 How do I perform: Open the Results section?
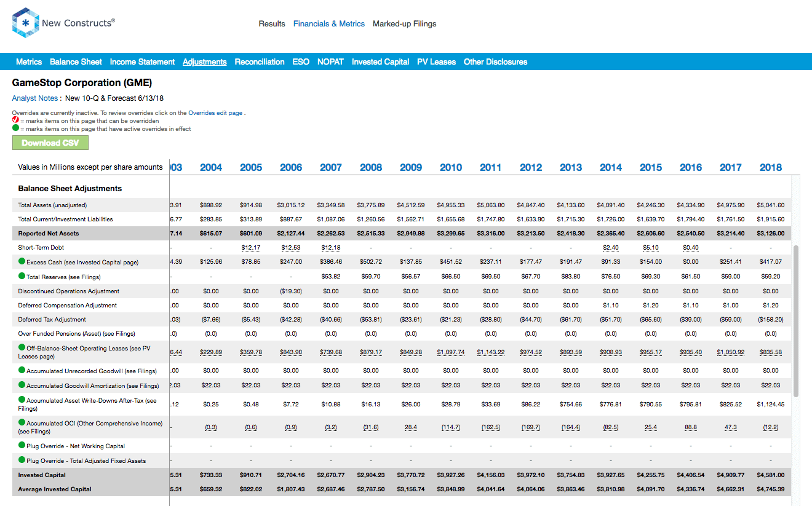pos(272,24)
